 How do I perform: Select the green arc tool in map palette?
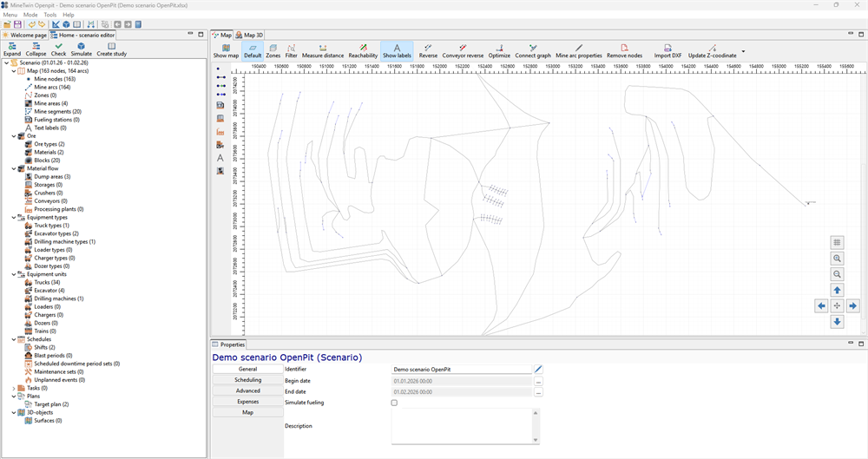[220, 87]
